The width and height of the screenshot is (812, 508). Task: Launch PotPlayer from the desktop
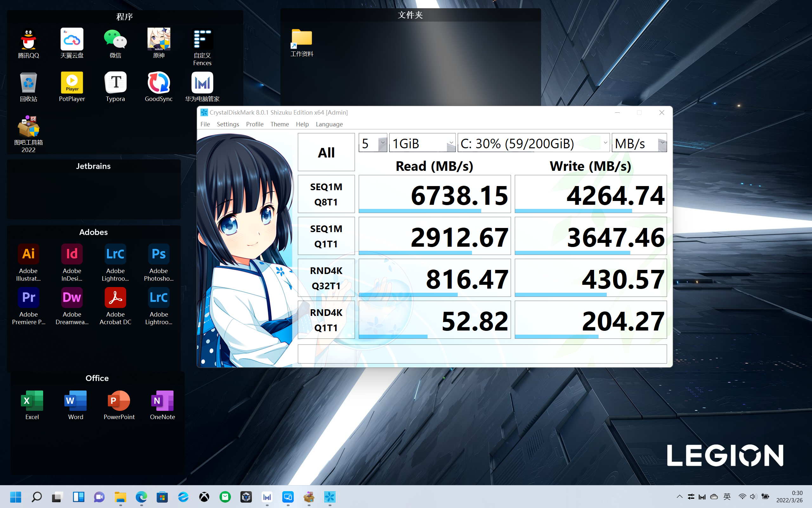click(x=72, y=87)
